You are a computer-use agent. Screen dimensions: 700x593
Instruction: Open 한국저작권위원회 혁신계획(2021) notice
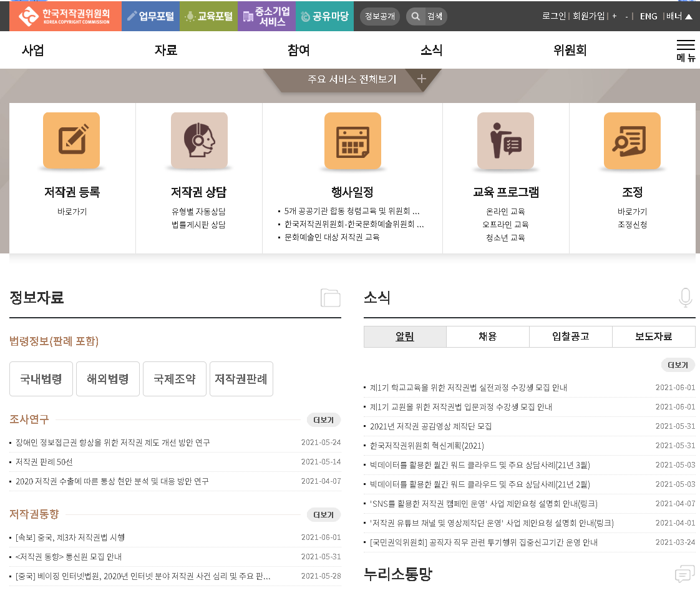click(x=427, y=446)
